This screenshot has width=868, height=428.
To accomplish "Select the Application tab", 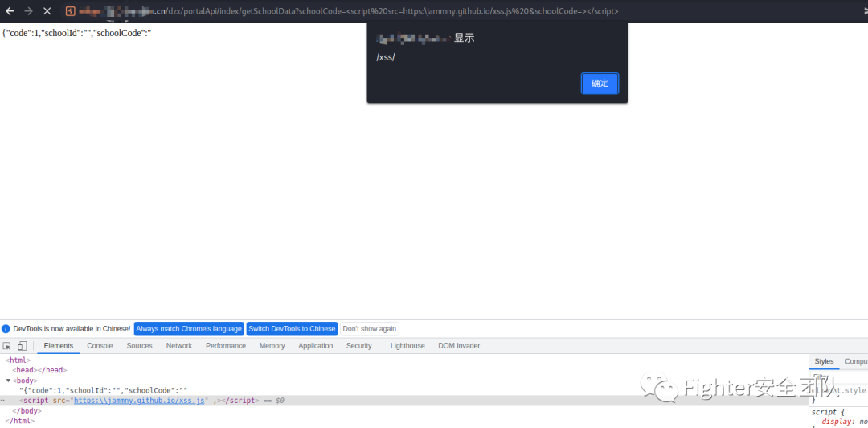I will click(x=315, y=346).
